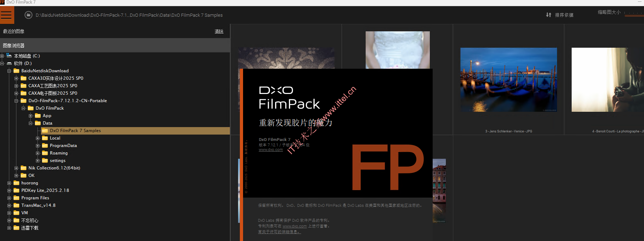Collapse the 软件 (D:) tree node
The height and width of the screenshot is (241, 644).
click(2, 63)
